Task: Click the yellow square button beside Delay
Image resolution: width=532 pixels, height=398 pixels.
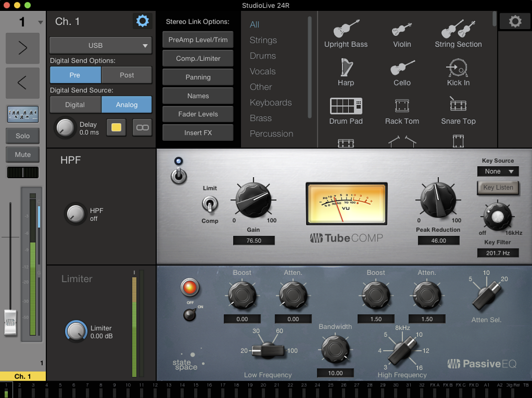Action: pyautogui.click(x=116, y=128)
